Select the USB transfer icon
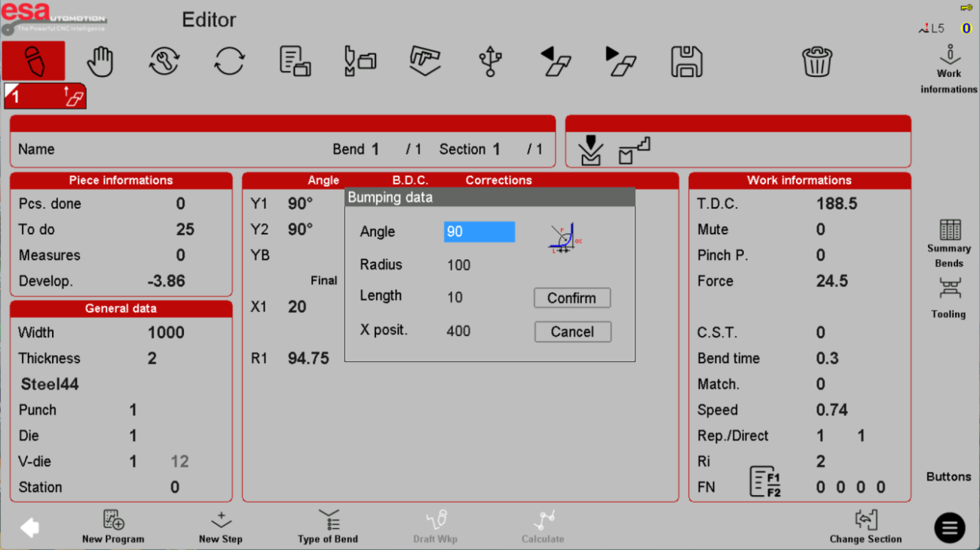 [x=490, y=61]
